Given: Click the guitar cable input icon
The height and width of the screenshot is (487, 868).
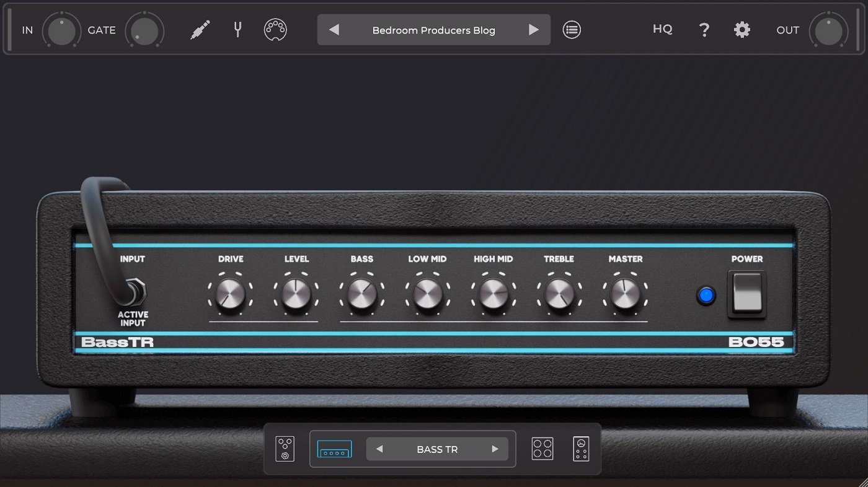Looking at the screenshot, I should click(x=200, y=30).
